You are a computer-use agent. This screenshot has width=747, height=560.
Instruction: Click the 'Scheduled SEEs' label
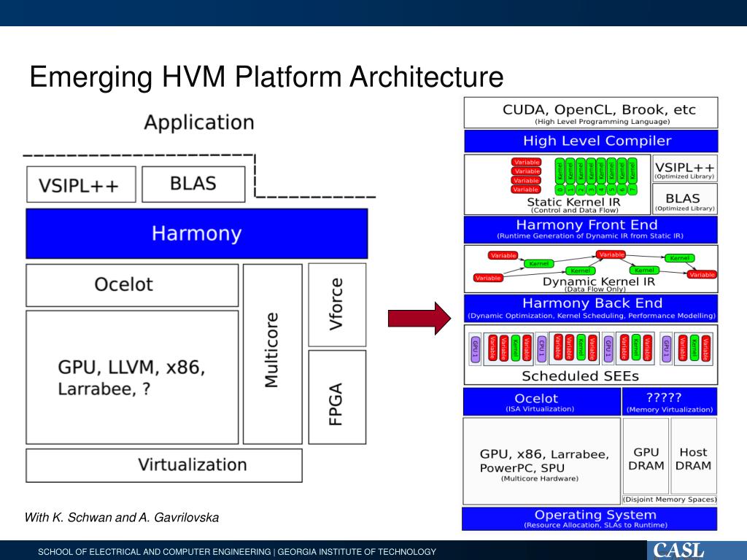pos(580,376)
